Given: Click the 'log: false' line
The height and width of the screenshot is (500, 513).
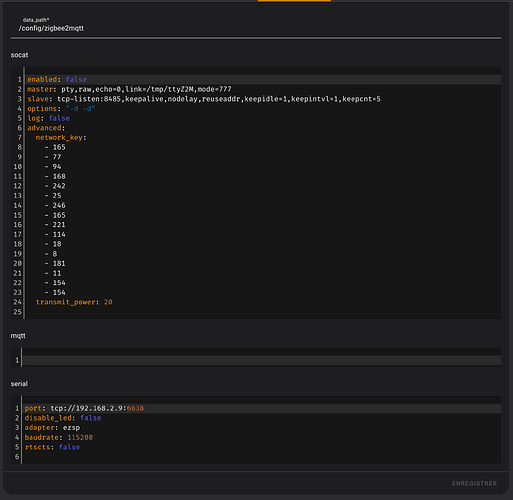Looking at the screenshot, I should (x=48, y=118).
